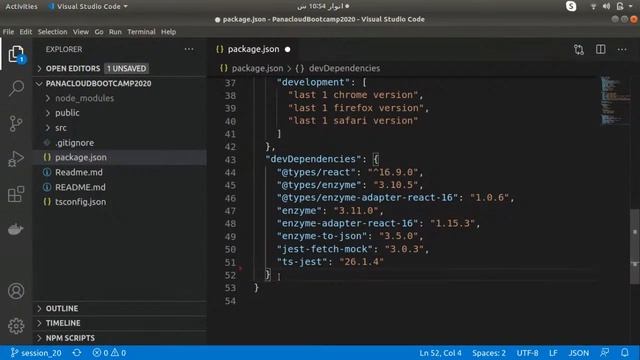Open the Terminal menu
The height and width of the screenshot is (360, 640).
pos(141,32)
